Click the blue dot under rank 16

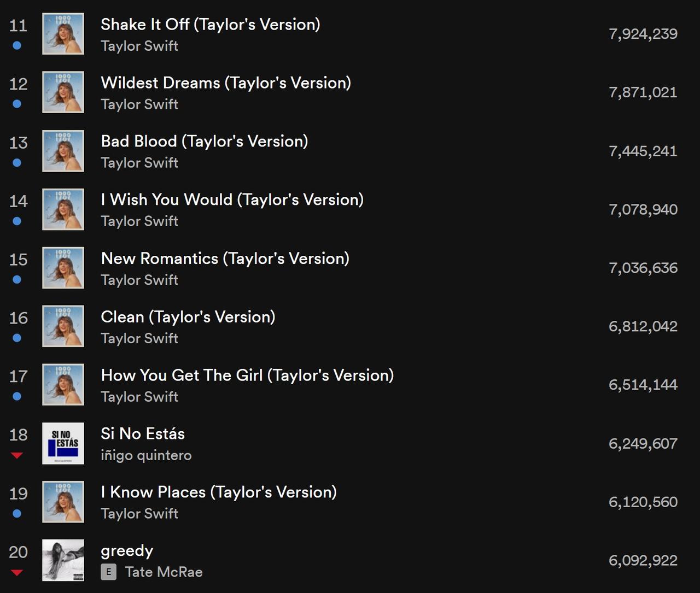point(17,338)
